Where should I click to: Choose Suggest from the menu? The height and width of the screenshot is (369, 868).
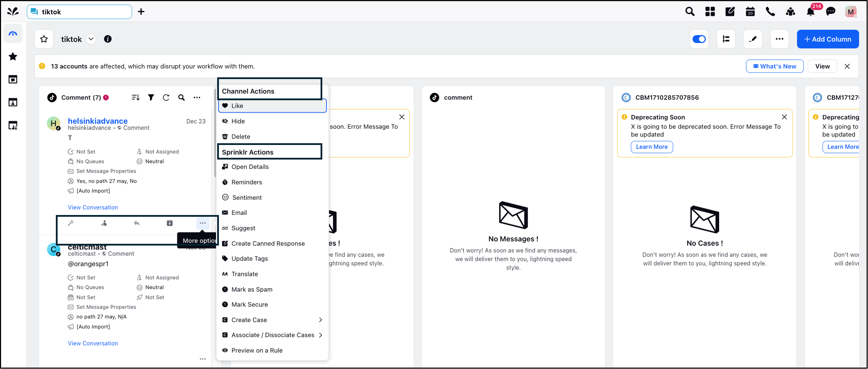pos(272,228)
